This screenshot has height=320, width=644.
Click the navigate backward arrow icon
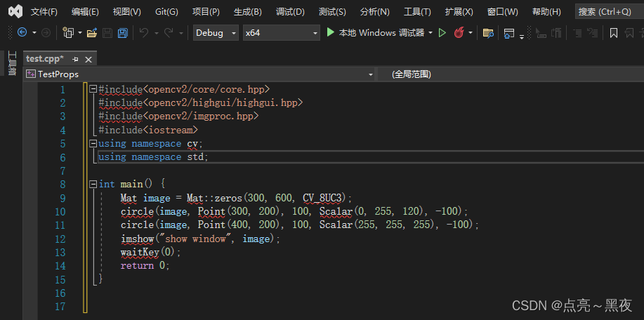pyautogui.click(x=22, y=32)
